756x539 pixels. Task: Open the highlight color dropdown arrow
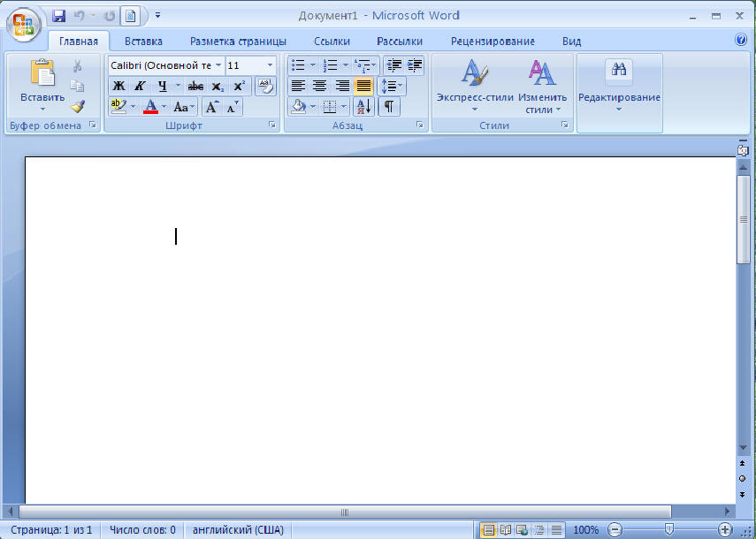tap(133, 106)
